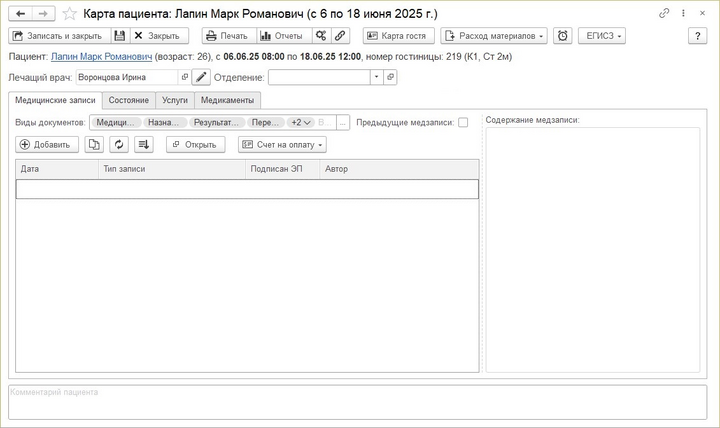Open the gears settings icon in toolbar
Screen dimensions: 720x428
click(321, 36)
